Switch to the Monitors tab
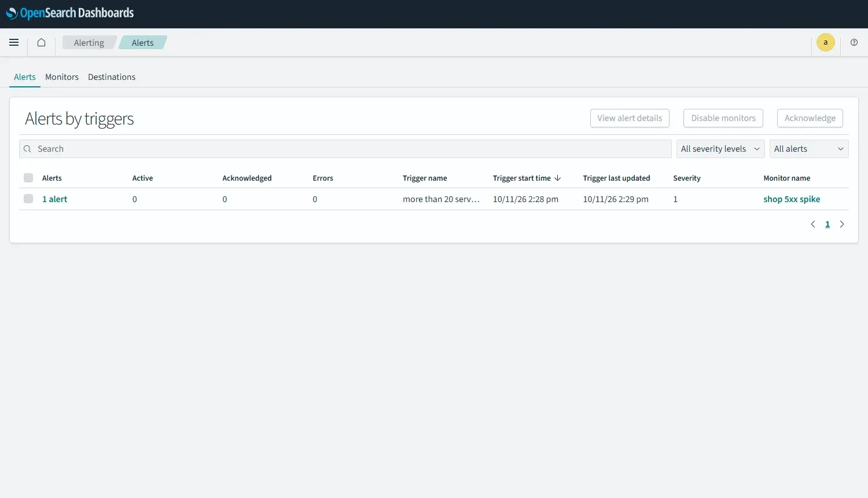The height and width of the screenshot is (498, 868). 62,77
